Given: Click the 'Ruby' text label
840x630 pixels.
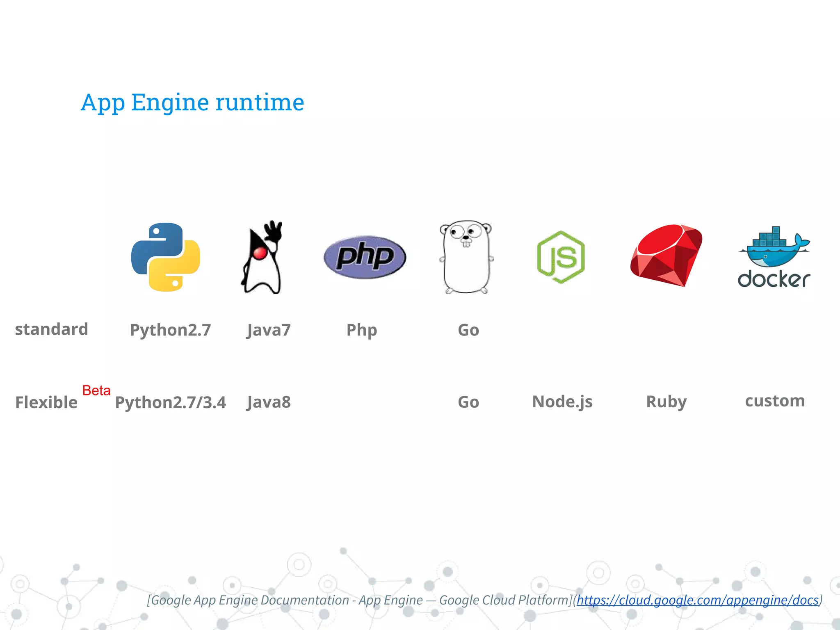Looking at the screenshot, I should click(667, 402).
